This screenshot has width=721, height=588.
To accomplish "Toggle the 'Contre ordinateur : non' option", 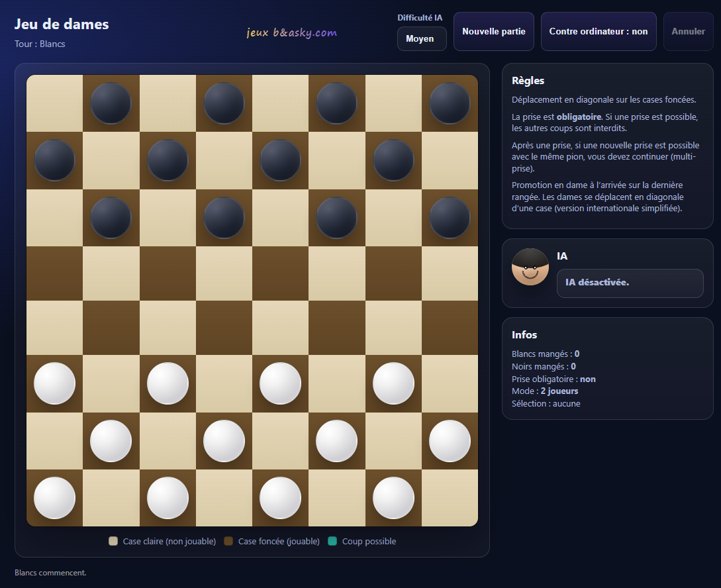I will (598, 31).
